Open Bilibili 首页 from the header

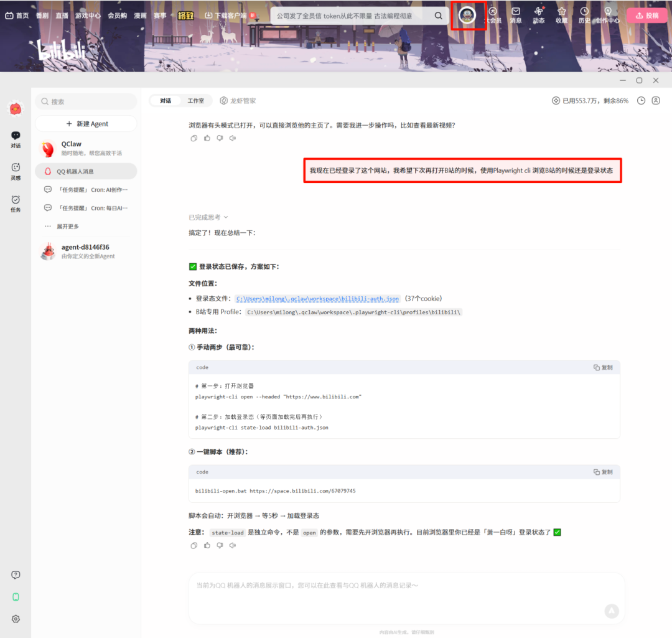click(17, 16)
